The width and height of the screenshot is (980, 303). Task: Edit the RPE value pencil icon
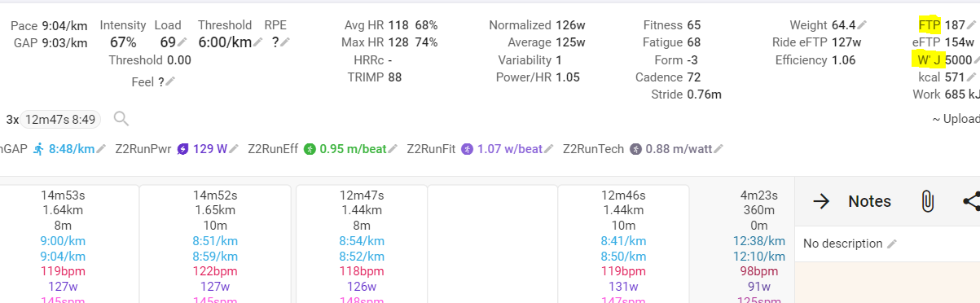[x=285, y=42]
